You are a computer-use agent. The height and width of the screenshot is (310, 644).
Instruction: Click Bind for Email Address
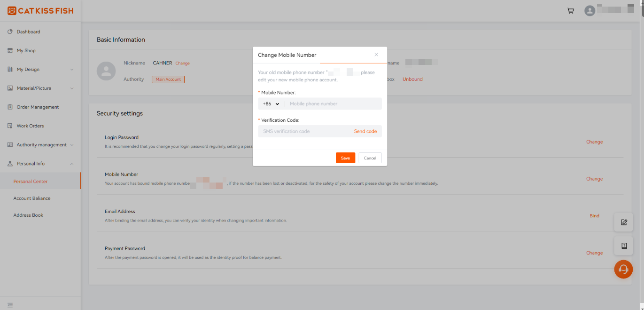(x=594, y=216)
